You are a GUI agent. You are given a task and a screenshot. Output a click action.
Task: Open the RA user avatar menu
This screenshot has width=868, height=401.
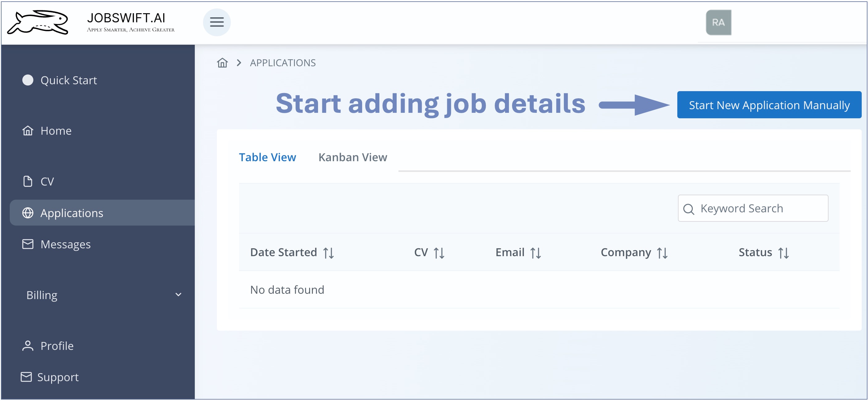point(718,22)
